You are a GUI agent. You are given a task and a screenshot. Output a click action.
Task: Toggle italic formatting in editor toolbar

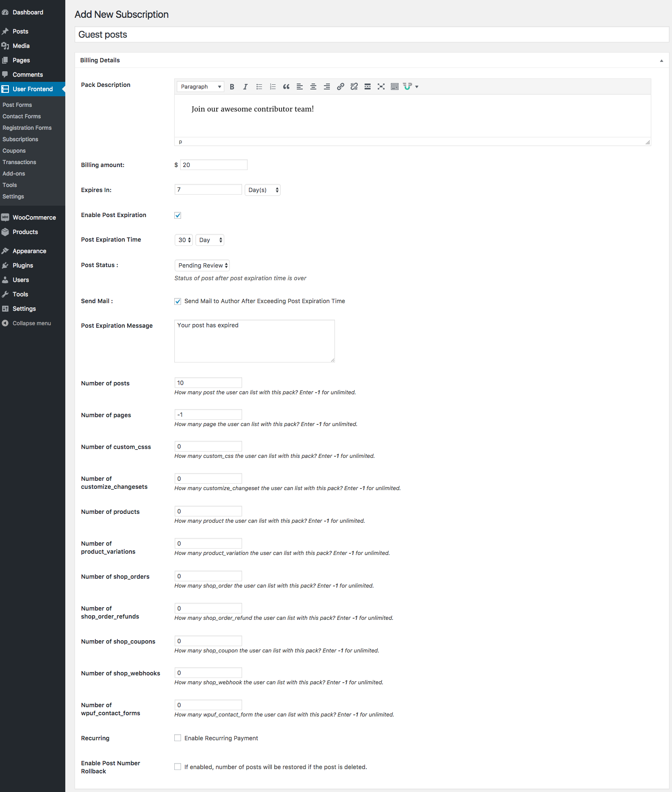[x=245, y=86]
